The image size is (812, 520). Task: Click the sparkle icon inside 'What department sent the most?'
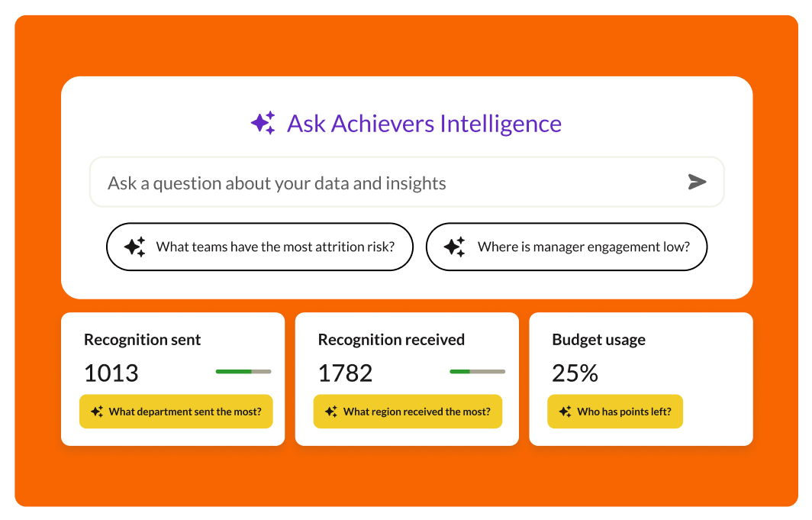coord(96,411)
